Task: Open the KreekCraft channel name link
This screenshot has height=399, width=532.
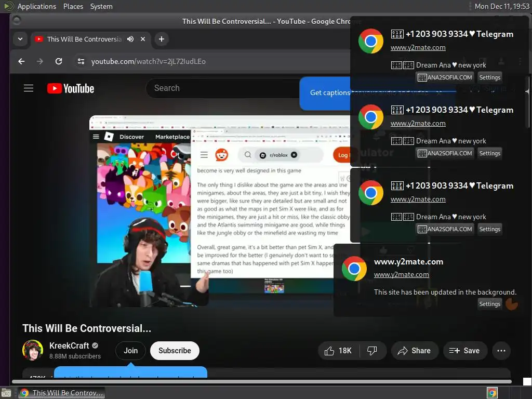Action: coord(69,345)
